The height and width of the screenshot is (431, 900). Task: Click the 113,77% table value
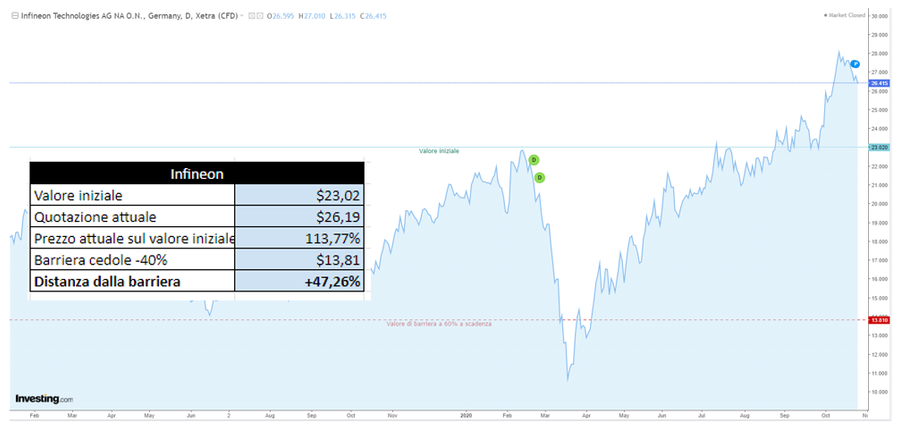pyautogui.click(x=300, y=238)
